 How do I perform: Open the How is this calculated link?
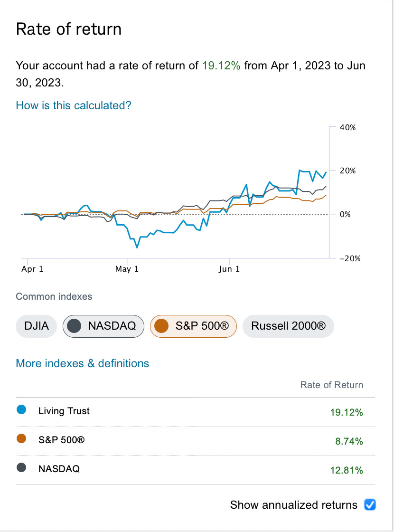73,105
